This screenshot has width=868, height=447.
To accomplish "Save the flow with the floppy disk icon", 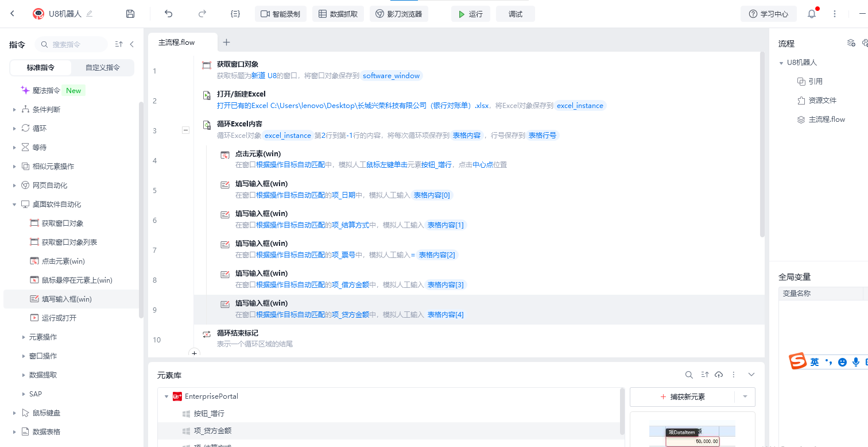I will [x=130, y=14].
